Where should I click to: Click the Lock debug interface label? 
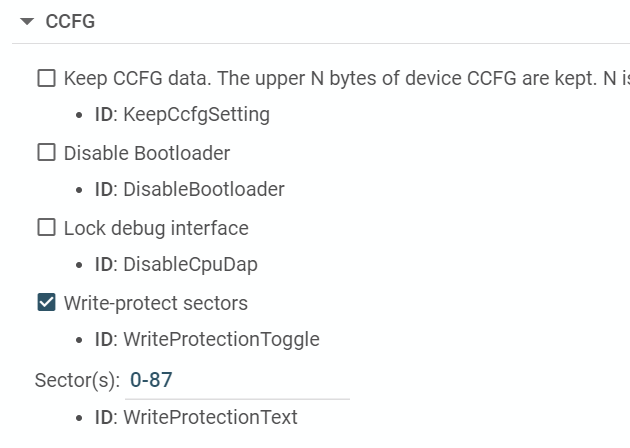[x=156, y=228]
